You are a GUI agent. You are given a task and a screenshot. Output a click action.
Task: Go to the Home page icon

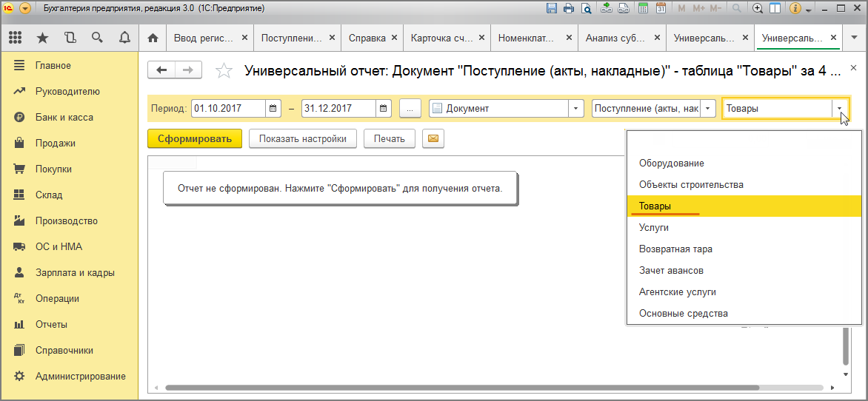click(153, 38)
